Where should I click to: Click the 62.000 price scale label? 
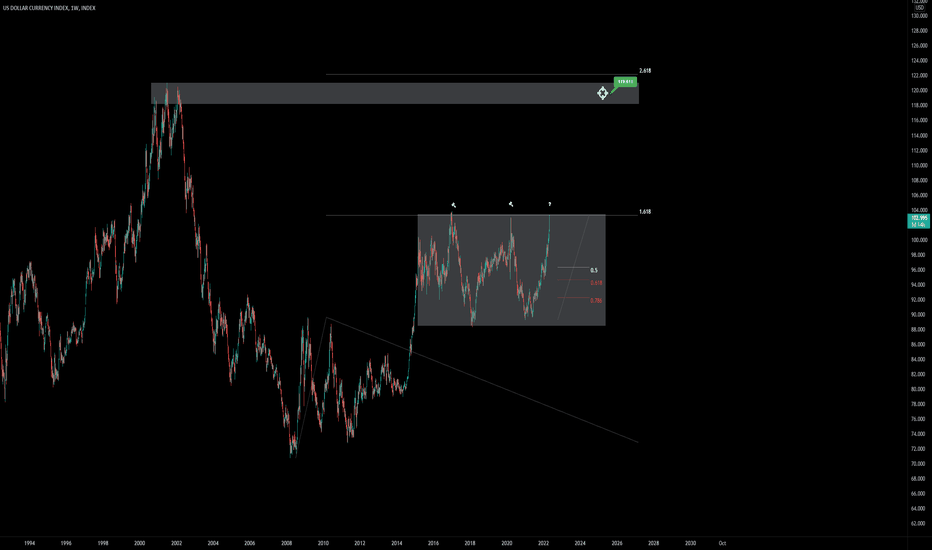click(919, 524)
